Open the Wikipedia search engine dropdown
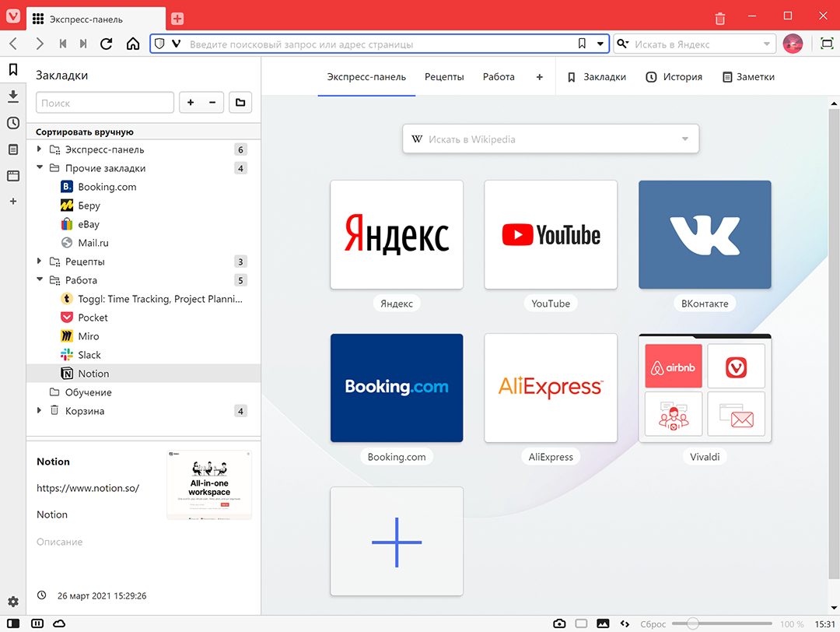Screen dimensions: 840x632 (684, 139)
